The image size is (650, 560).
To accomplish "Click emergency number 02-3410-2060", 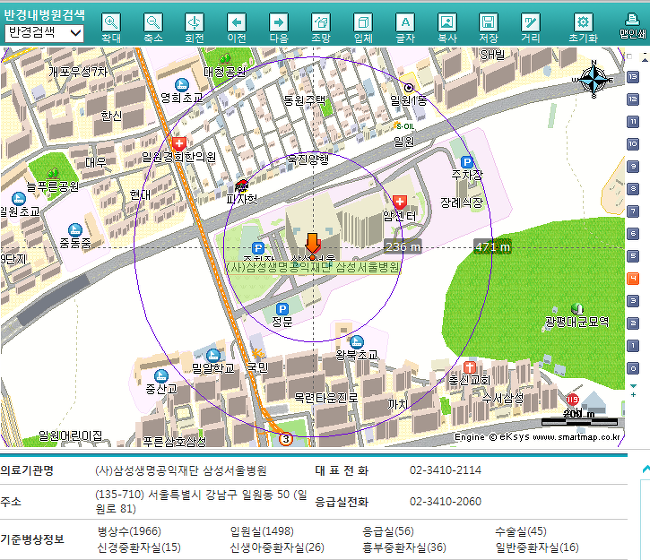I will click(445, 501).
